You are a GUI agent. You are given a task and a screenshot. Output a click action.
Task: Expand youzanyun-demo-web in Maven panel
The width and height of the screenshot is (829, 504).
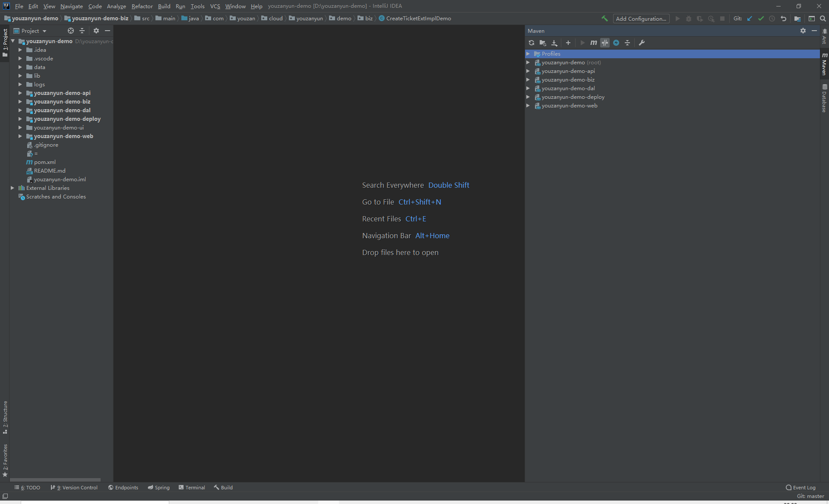[528, 106]
